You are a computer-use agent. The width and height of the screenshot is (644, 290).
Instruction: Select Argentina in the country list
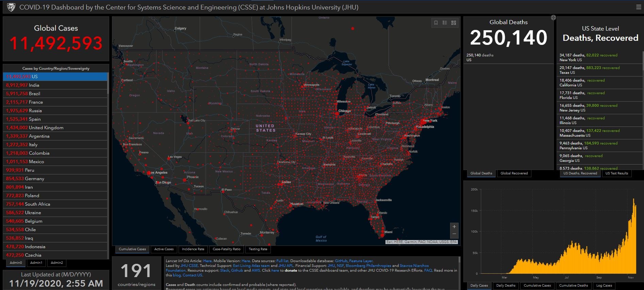tap(55, 136)
